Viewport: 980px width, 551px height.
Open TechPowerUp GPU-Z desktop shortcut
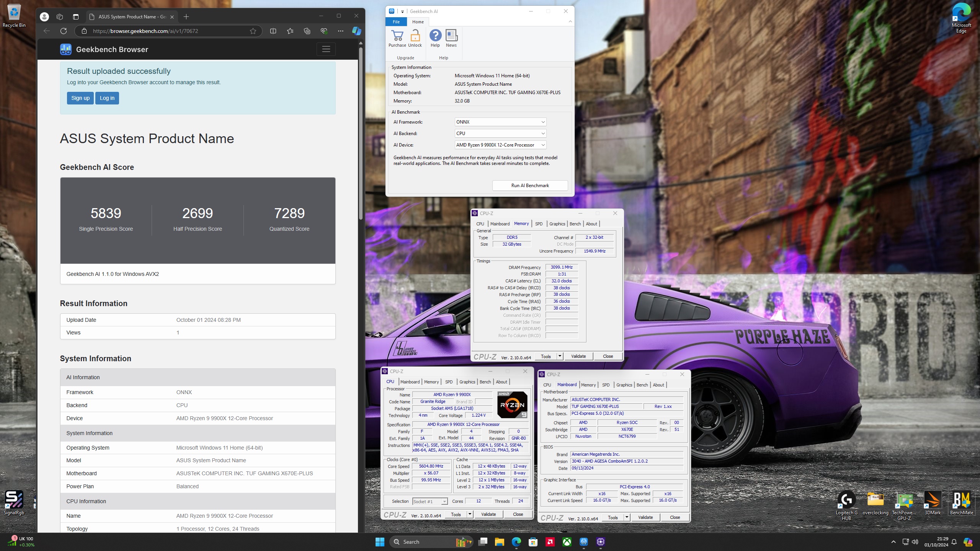pyautogui.click(x=904, y=505)
